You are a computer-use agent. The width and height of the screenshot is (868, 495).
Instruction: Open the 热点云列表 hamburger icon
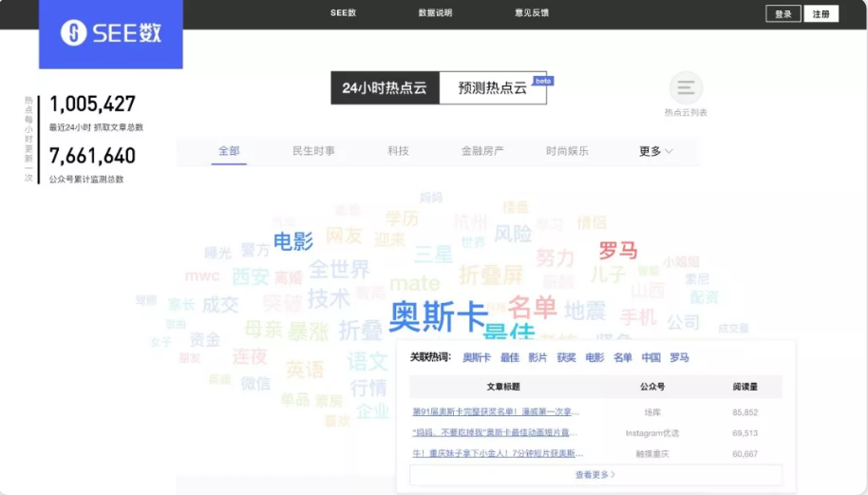point(686,88)
